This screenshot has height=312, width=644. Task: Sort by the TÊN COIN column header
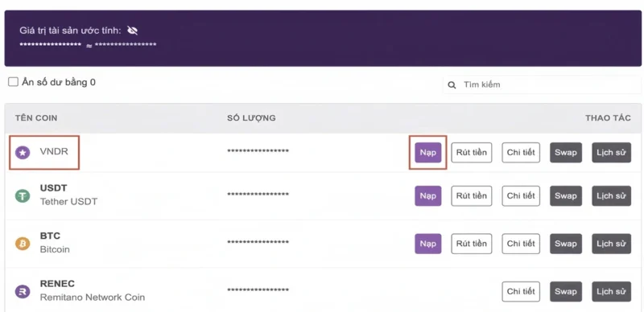(36, 118)
